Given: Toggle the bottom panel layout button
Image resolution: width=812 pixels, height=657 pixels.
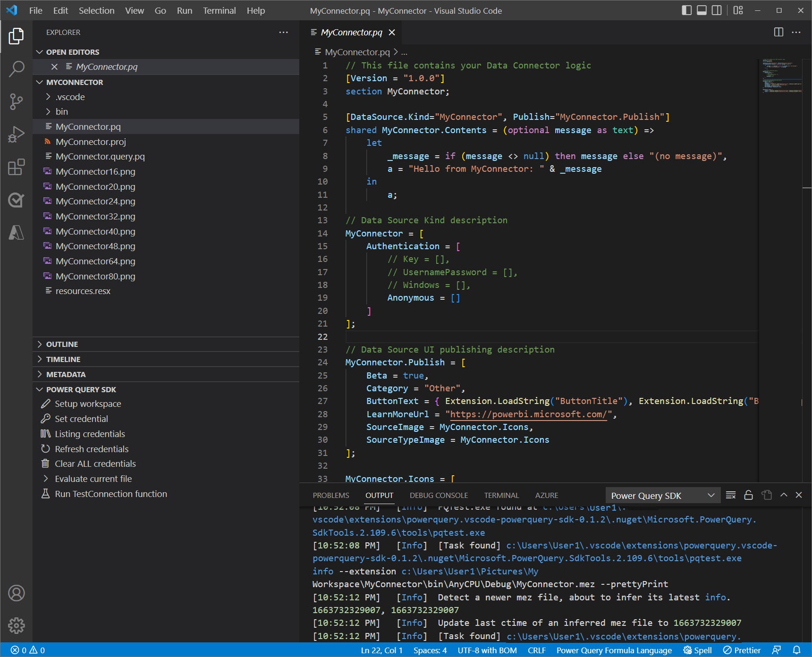Looking at the screenshot, I should coord(702,10).
